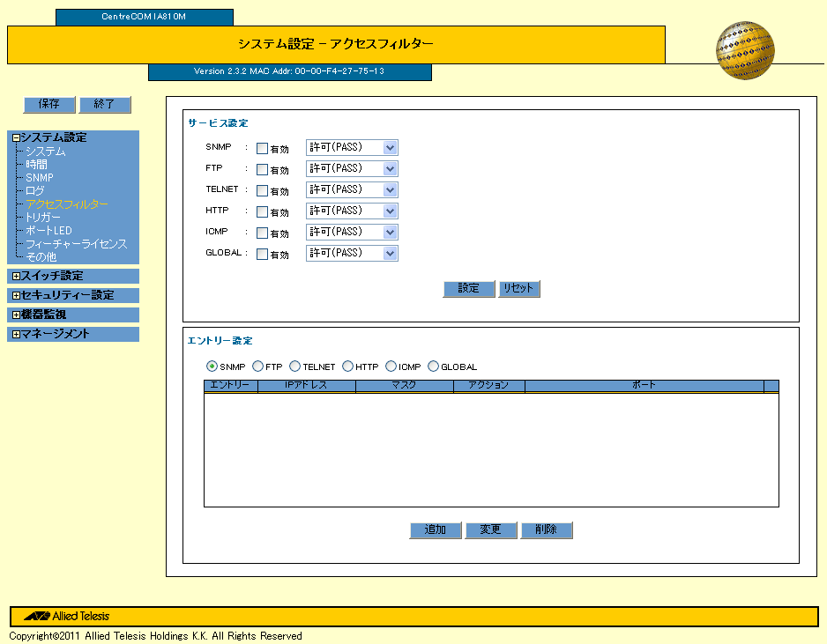
Task: Open the FTP action dropdown
Action: 352,168
